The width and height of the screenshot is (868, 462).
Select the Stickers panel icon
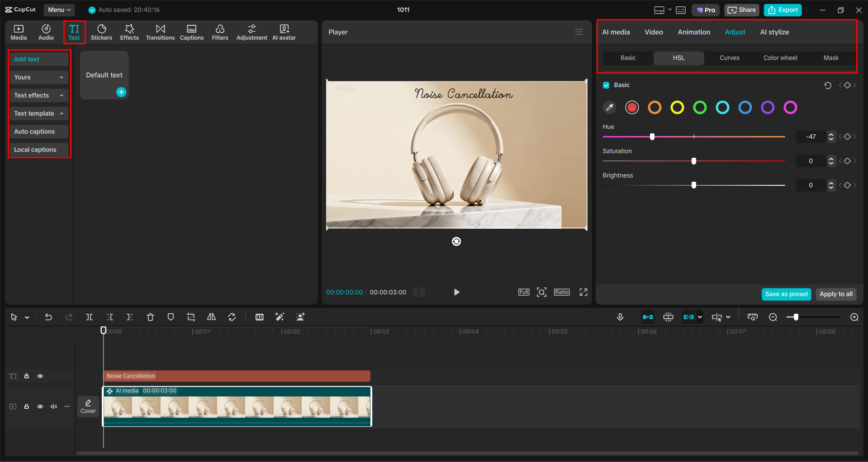[101, 32]
